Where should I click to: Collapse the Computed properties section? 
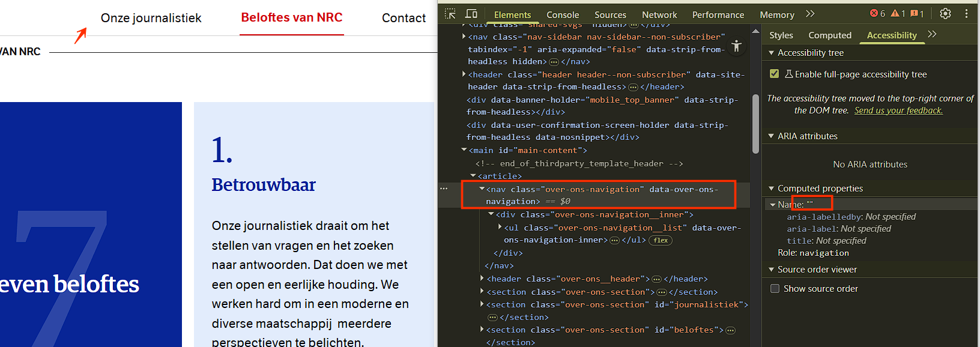pyautogui.click(x=771, y=189)
